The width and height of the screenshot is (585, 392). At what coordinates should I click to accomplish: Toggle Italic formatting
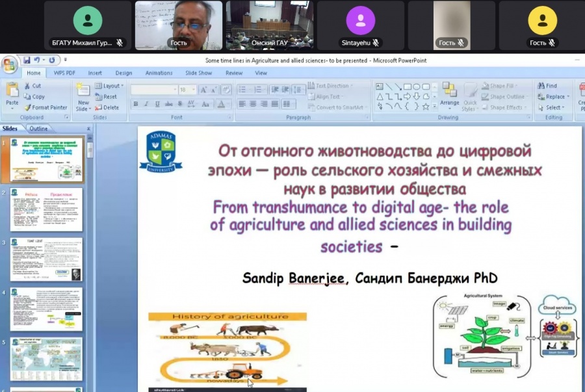[x=146, y=104]
